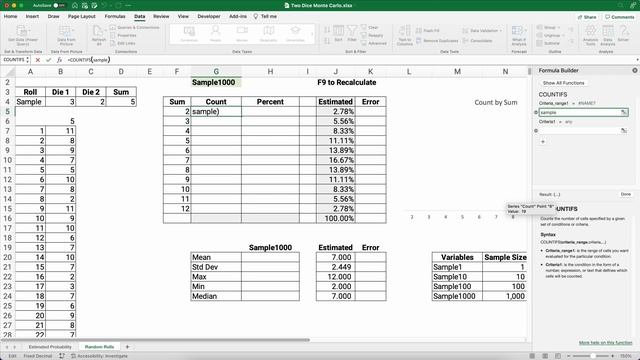
Task: Select the Random Rolls sheet tab
Action: click(99, 347)
